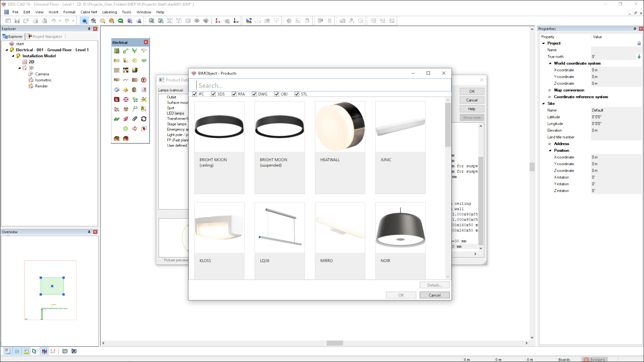The height and width of the screenshot is (362, 644).
Task: Click the distribution board icon in Electrical toolbox
Action: click(x=117, y=51)
